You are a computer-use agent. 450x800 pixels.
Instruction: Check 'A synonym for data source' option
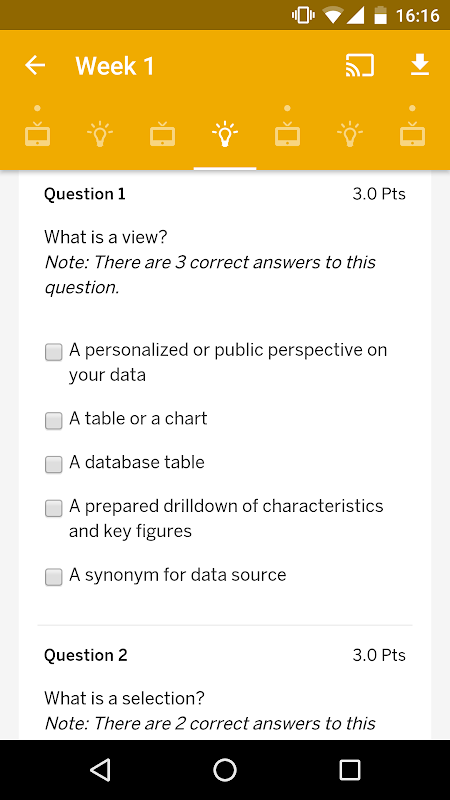[54, 577]
